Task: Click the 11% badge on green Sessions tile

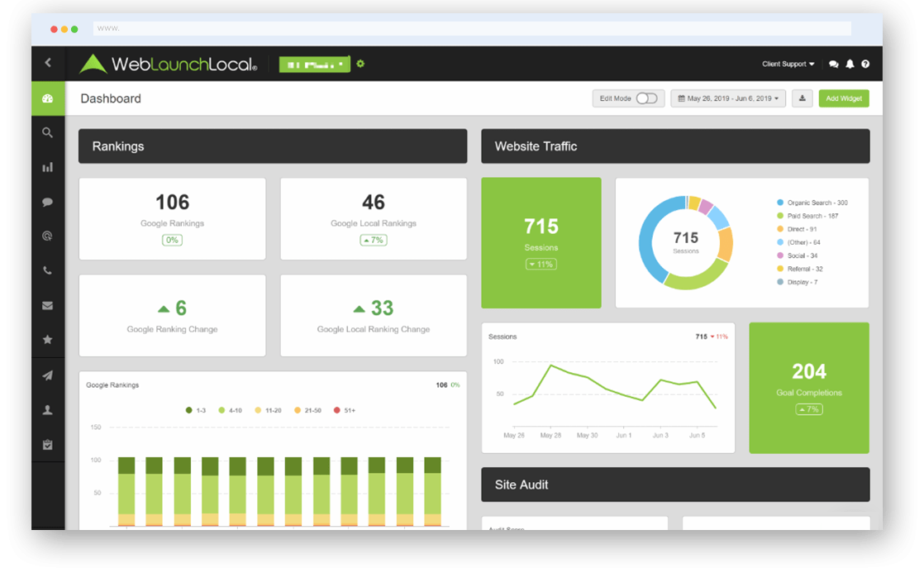Action: (x=541, y=264)
